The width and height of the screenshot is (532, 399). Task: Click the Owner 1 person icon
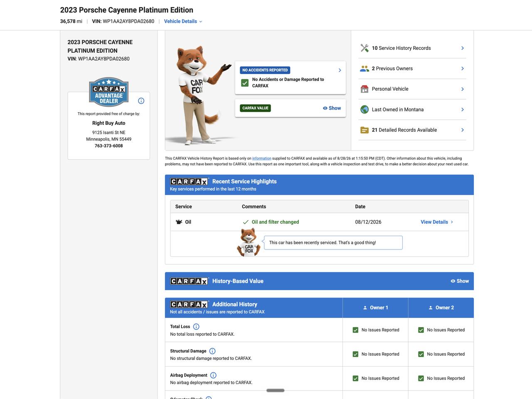365,308
